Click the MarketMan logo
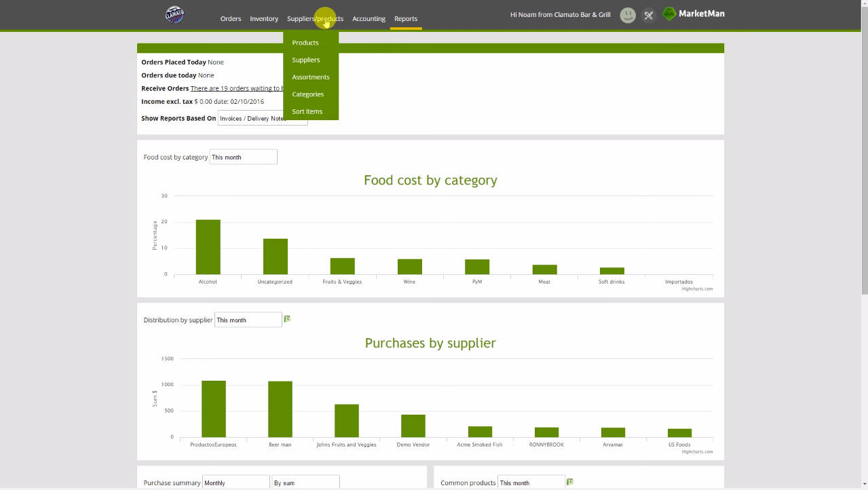The image size is (868, 490). (x=693, y=13)
